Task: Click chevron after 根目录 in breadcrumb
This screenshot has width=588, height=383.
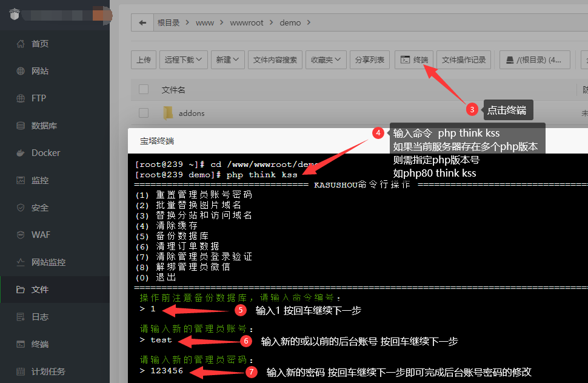Action: click(187, 22)
